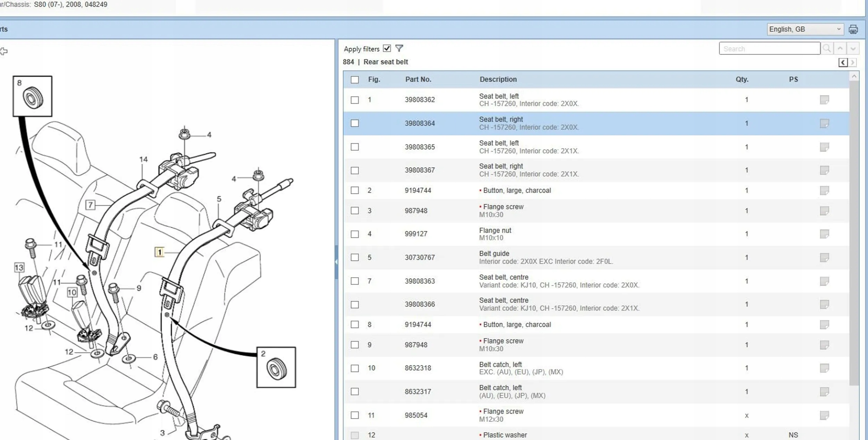Open note icon for part 39808365
This screenshot has width=868, height=440.
(824, 147)
